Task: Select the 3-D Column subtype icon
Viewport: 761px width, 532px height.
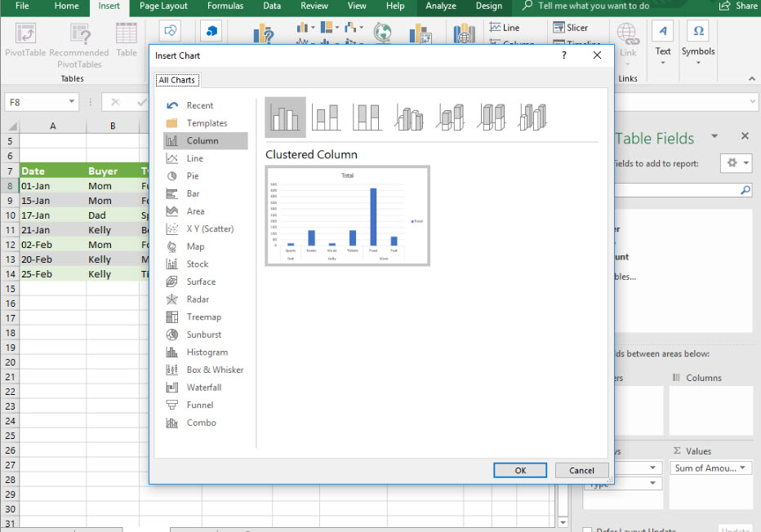Action: 534,117
